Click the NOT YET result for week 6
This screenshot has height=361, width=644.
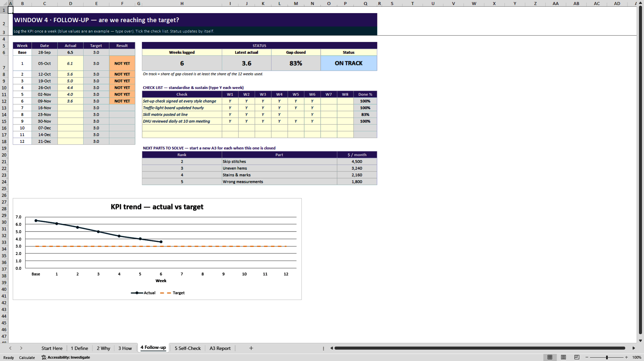(x=122, y=101)
